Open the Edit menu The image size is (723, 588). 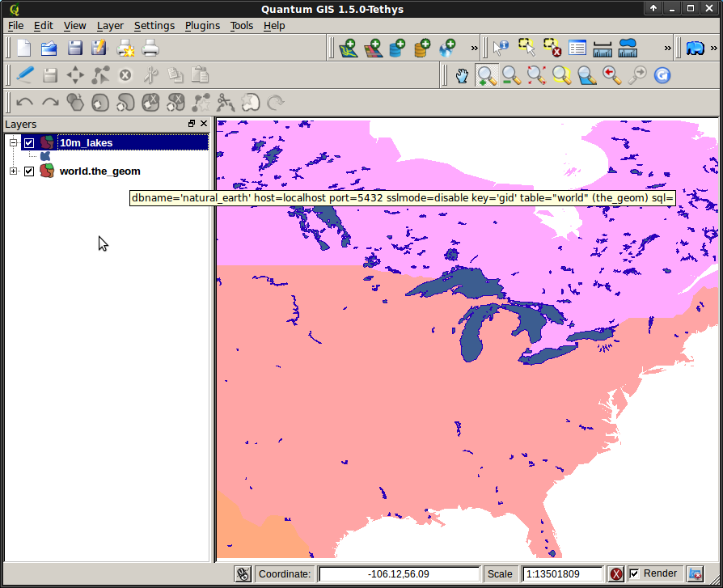click(44, 26)
